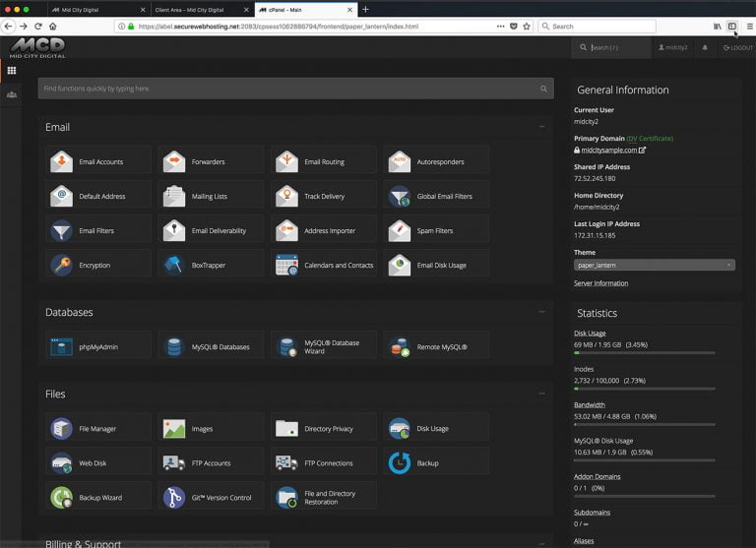Open the Theme paper_lantern dropdown
Screen dimensions: 756x548
[x=654, y=265]
